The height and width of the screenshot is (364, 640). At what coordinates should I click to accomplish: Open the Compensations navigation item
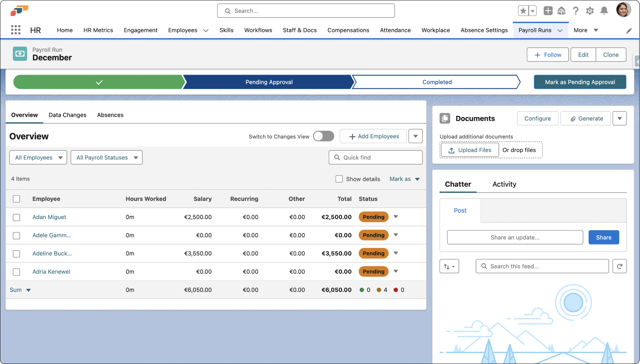pyautogui.click(x=348, y=30)
